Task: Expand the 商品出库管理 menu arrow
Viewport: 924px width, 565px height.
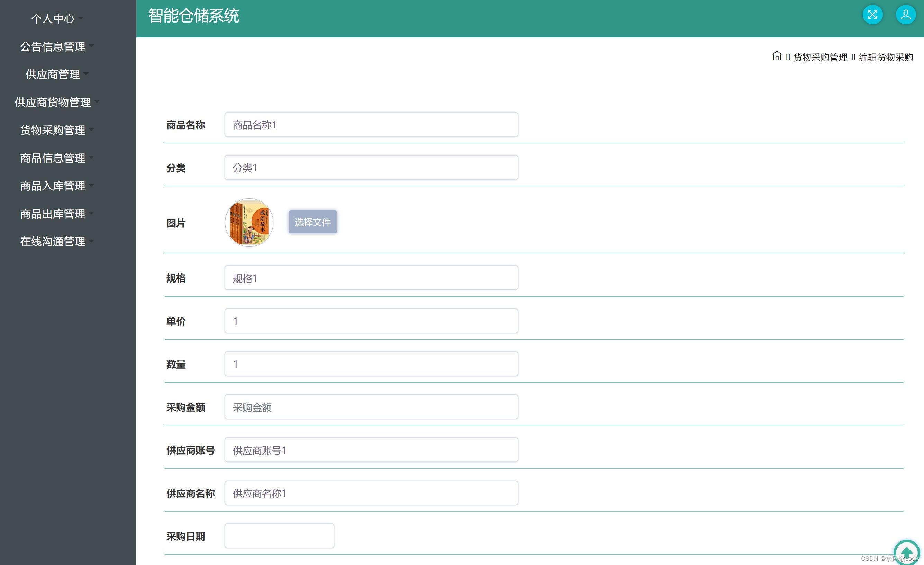Action: [92, 213]
